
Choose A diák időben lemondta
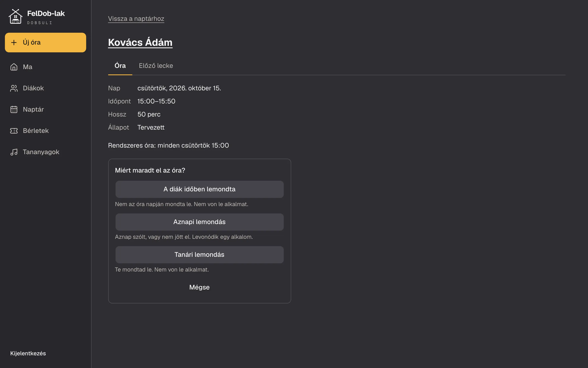click(199, 189)
